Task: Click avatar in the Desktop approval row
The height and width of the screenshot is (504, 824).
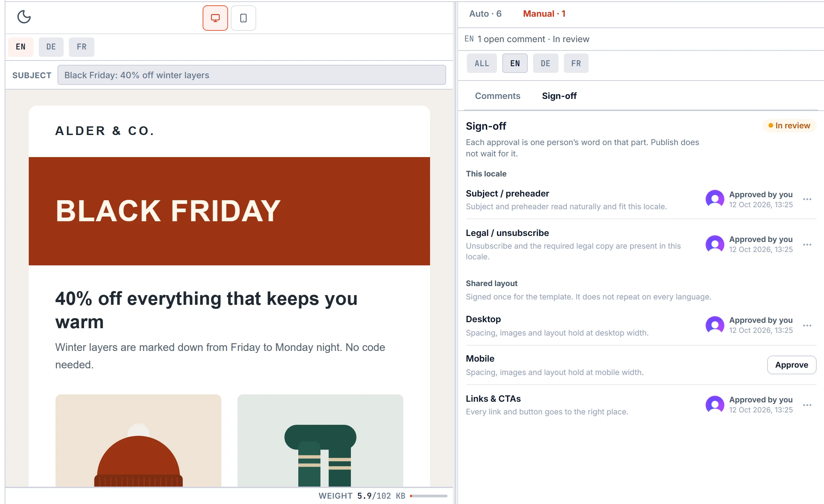Action: click(715, 326)
